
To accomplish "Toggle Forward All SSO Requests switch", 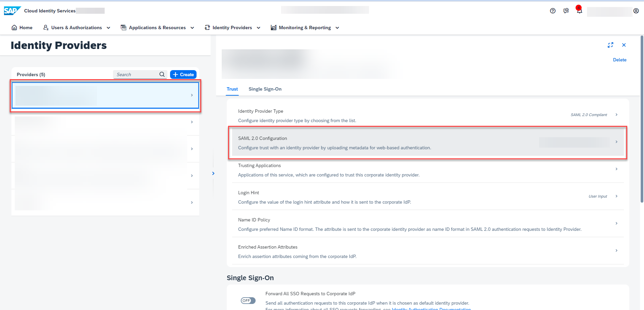I will tap(248, 301).
